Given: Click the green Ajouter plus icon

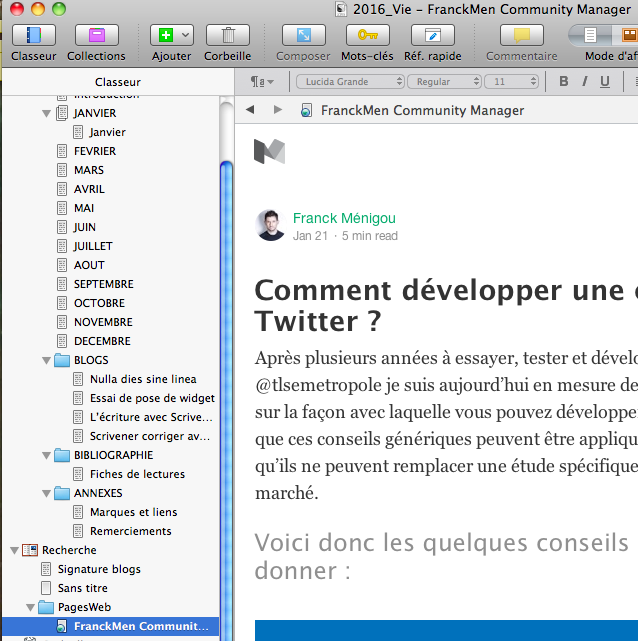Looking at the screenshot, I should click(x=164, y=36).
